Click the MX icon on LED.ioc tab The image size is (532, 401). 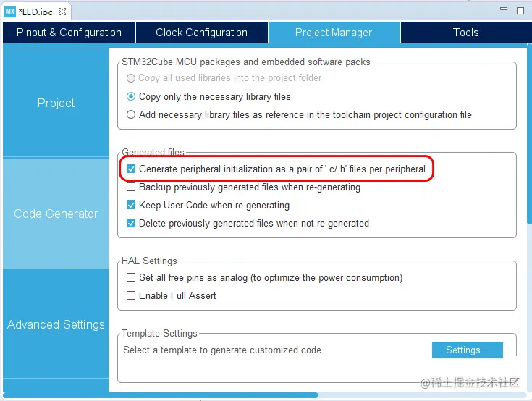pyautogui.click(x=10, y=12)
